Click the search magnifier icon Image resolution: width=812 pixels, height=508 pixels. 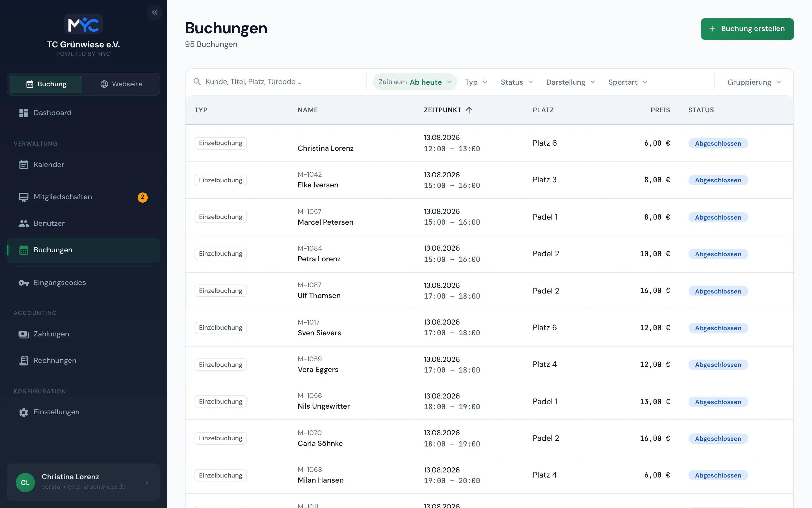(x=197, y=82)
